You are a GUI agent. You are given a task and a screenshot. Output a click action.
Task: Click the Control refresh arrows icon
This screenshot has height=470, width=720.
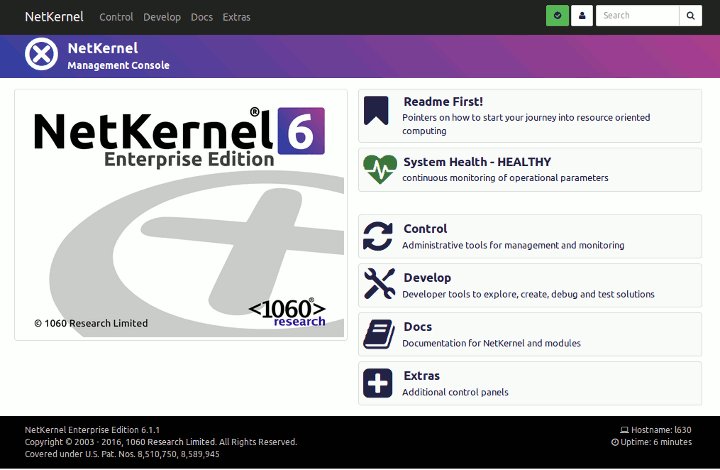[378, 236]
